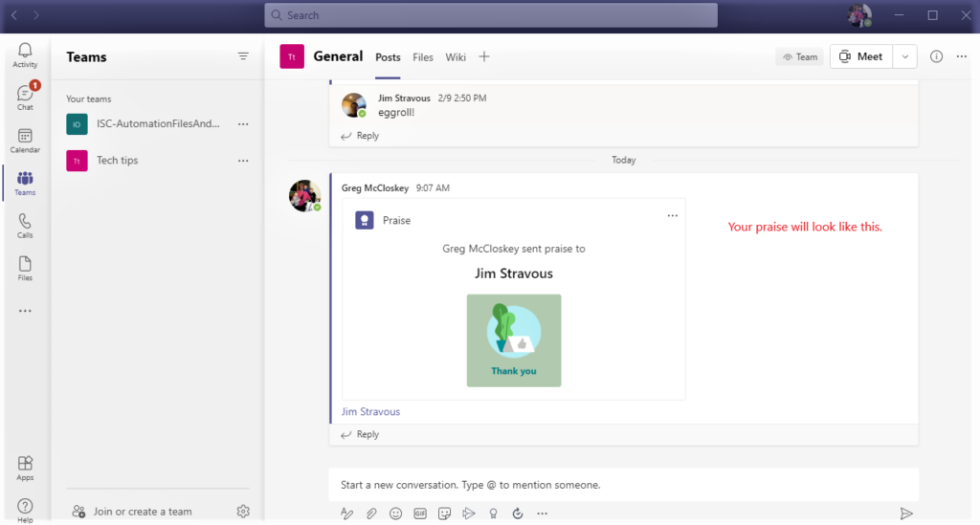Click the 9:07 AM timestamp
This screenshot has height=525, width=980.
[x=433, y=187]
